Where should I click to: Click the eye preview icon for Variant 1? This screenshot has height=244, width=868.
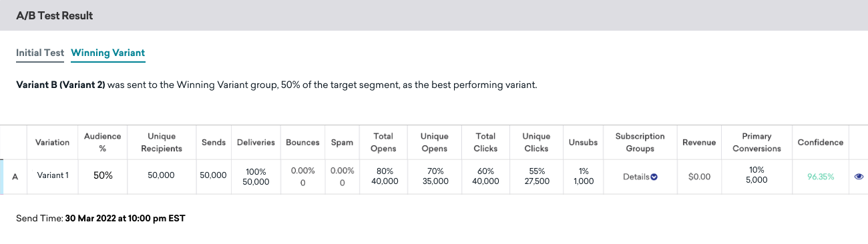pyautogui.click(x=859, y=177)
